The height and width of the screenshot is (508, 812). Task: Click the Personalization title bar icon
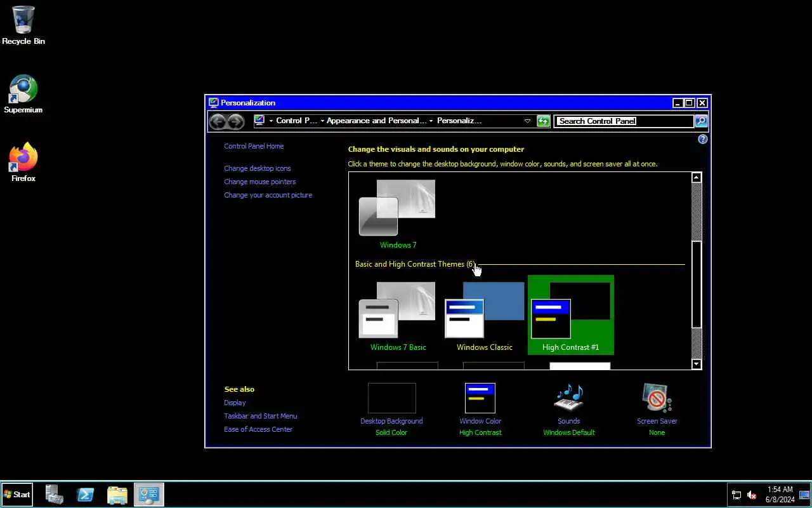214,103
